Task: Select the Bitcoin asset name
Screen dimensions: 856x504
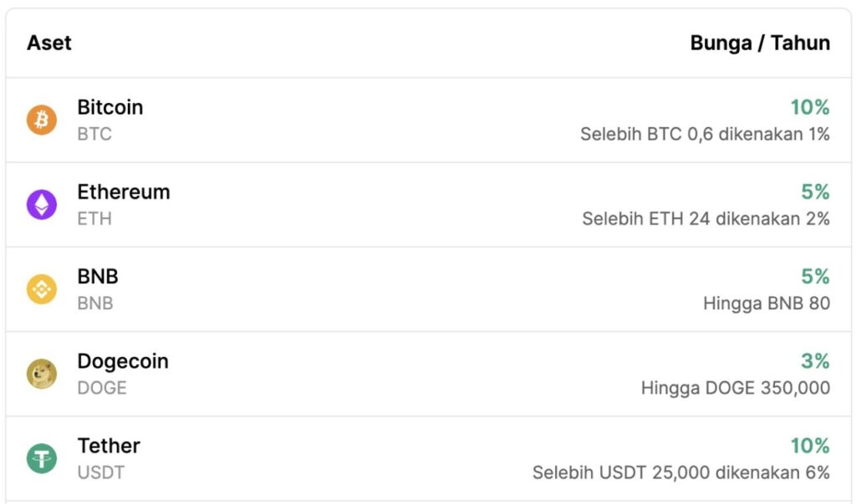Action: point(110,108)
